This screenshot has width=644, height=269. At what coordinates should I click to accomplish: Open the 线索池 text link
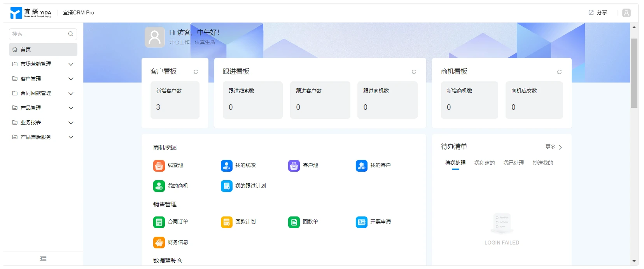(x=175, y=165)
